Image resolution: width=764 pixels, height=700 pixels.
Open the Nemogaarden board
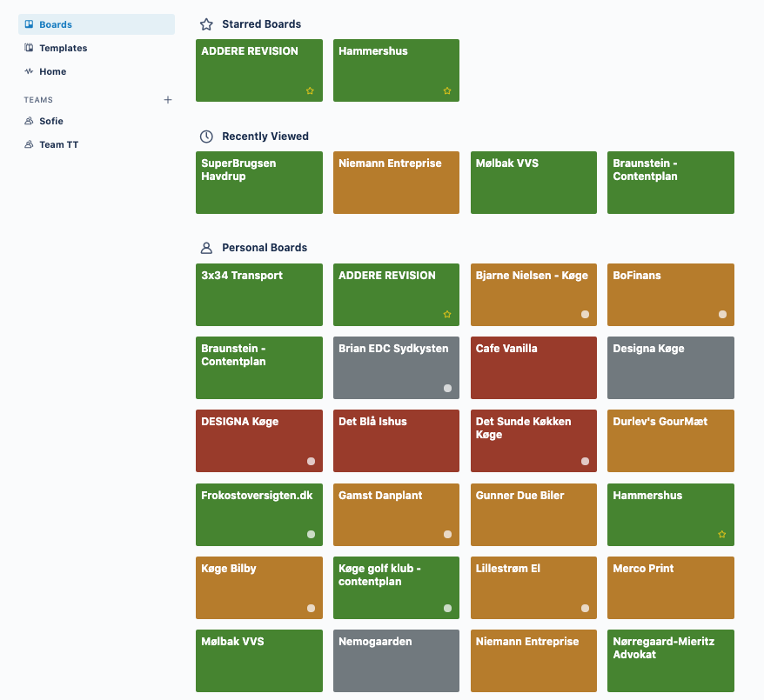396,661
